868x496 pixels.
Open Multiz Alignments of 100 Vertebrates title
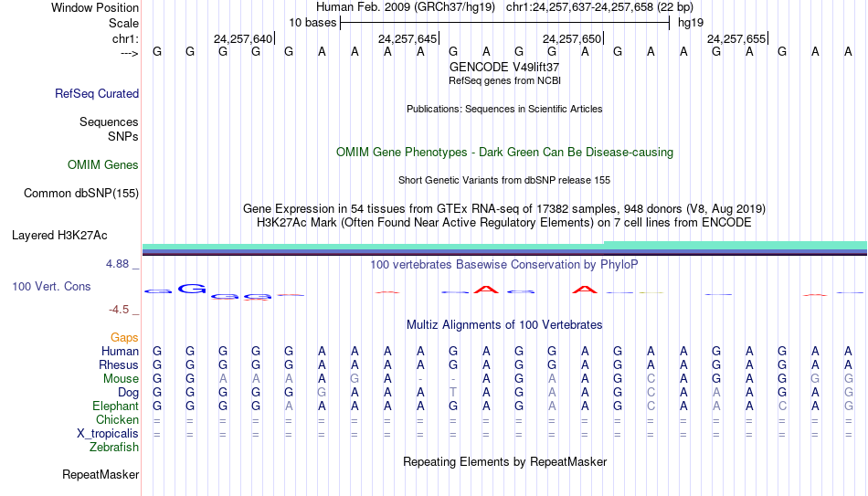click(504, 325)
